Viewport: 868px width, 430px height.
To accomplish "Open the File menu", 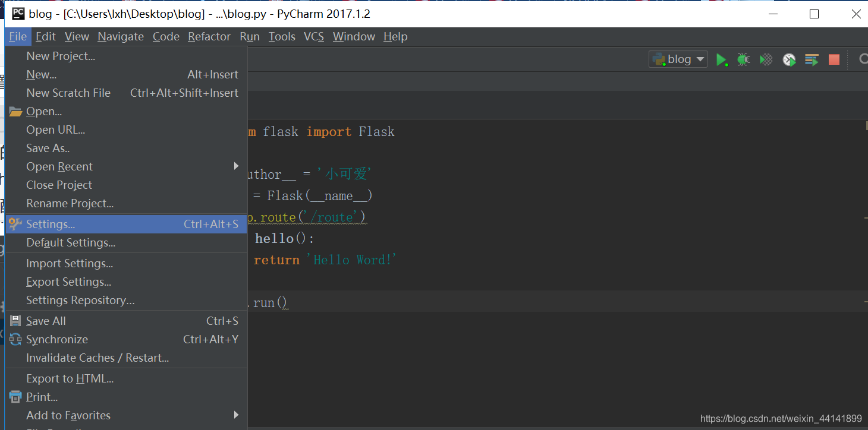I will 18,36.
